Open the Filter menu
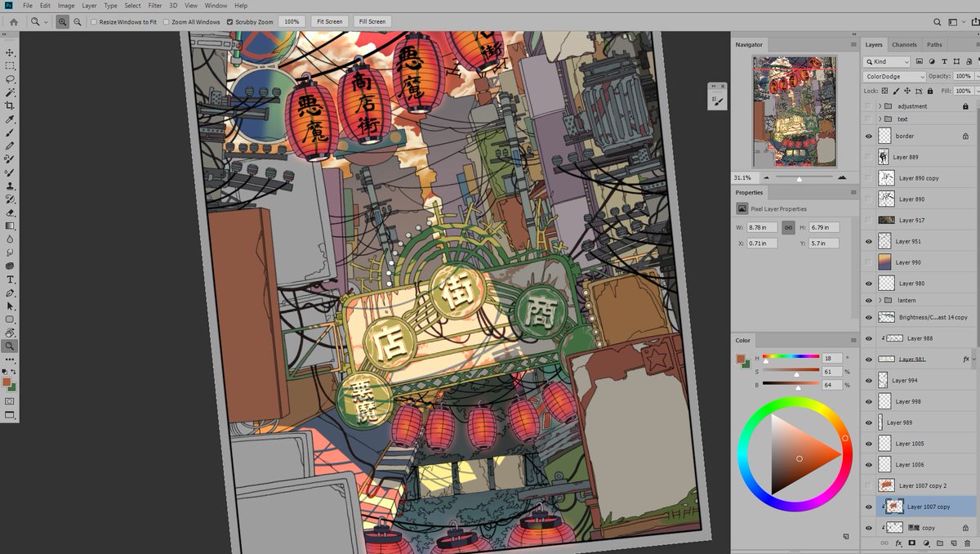The height and width of the screenshot is (554, 980). (x=155, y=6)
